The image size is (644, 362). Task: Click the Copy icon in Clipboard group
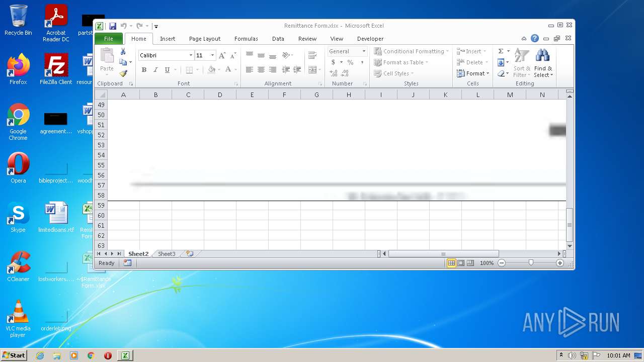(x=123, y=62)
